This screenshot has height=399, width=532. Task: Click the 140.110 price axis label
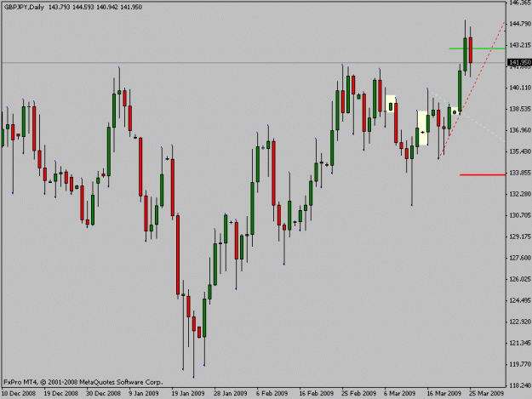[x=520, y=88]
